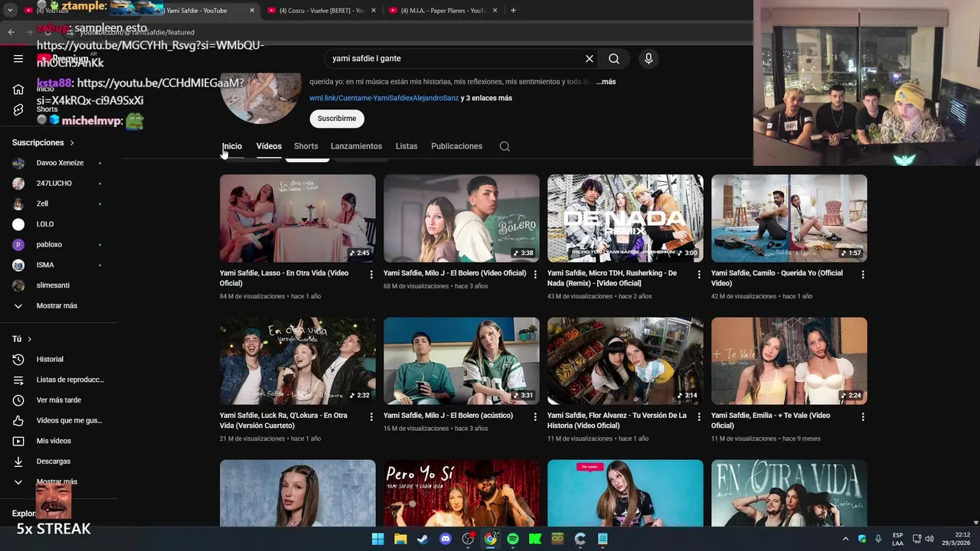Open options menu for El Bolero (Video Oficial)
980x551 pixels.
pos(535,274)
